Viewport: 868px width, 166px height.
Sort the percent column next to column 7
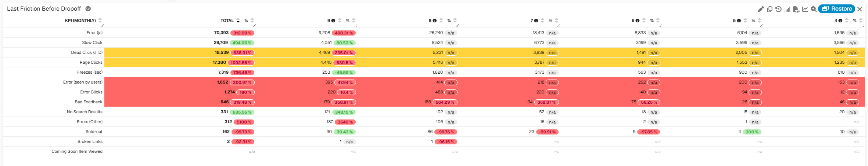click(x=556, y=21)
